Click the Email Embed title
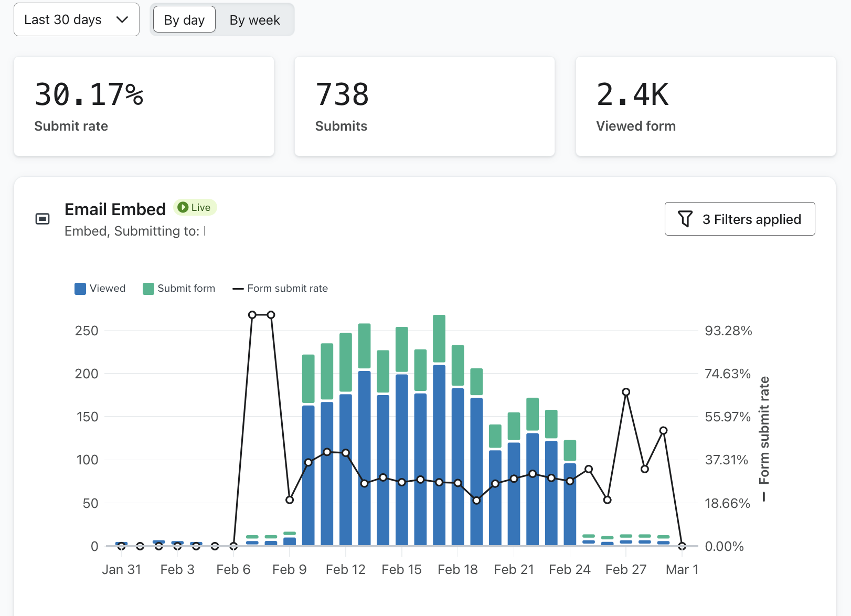 (115, 209)
